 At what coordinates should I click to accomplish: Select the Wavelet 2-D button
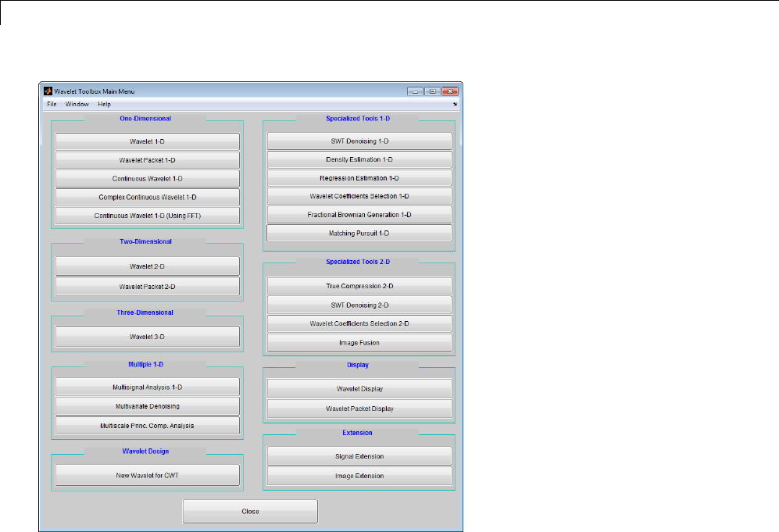[148, 266]
